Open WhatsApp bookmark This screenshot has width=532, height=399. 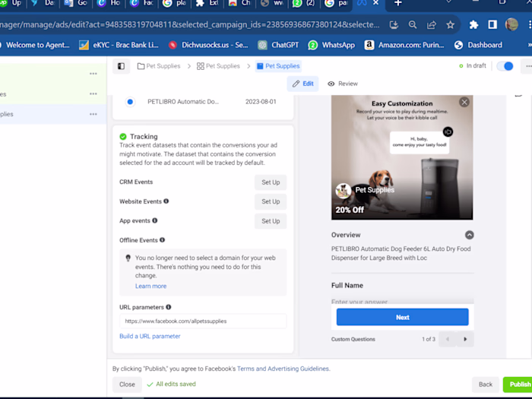331,45
